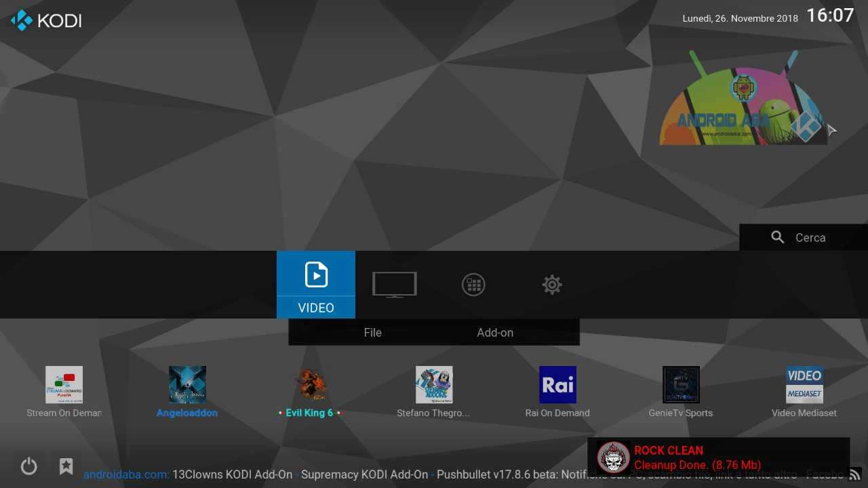Image resolution: width=868 pixels, height=488 pixels.
Task: Launch the Video Mediaset add-on
Action: pos(804,385)
